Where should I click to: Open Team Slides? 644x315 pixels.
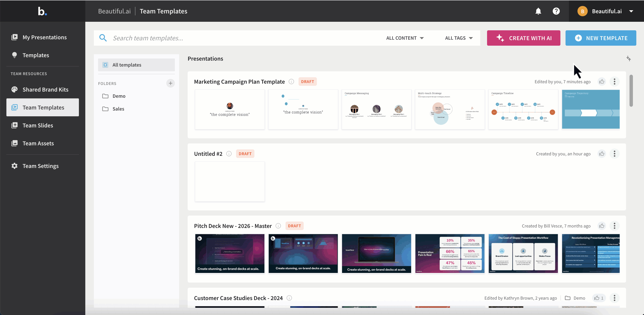tap(42, 125)
